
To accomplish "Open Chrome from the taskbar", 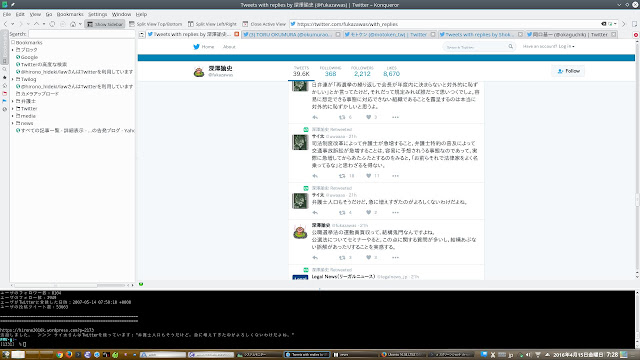I will (x=60, y=355).
